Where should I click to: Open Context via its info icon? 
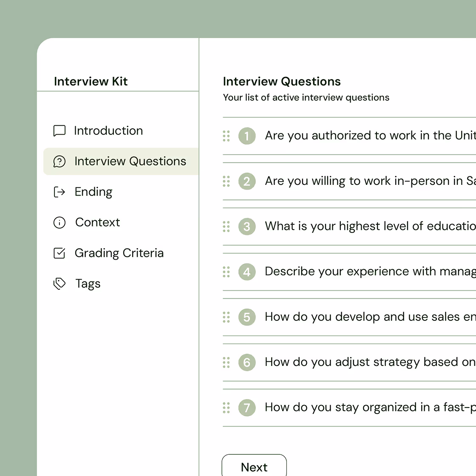pos(59,222)
